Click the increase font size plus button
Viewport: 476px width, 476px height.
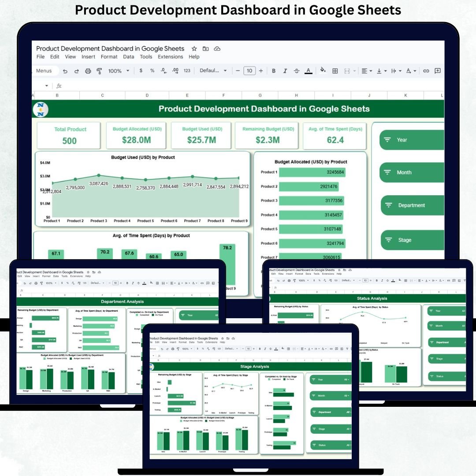point(261,71)
